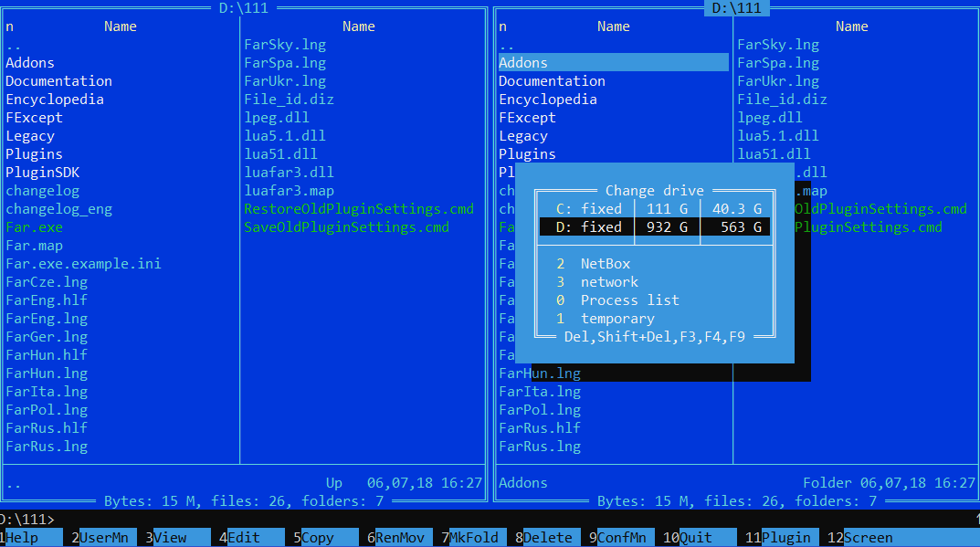This screenshot has height=547, width=980.
Task: Select luafar3.map in left panel
Action: click(x=289, y=191)
